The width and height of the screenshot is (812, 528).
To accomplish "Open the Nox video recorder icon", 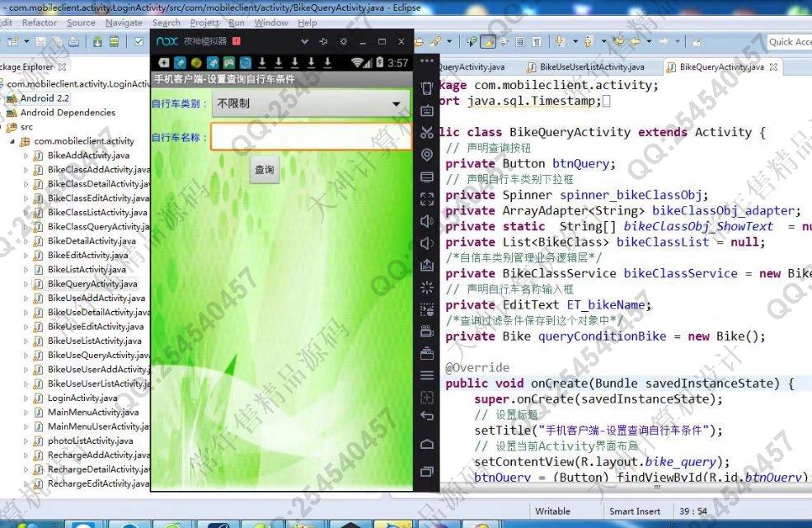I will tap(427, 332).
